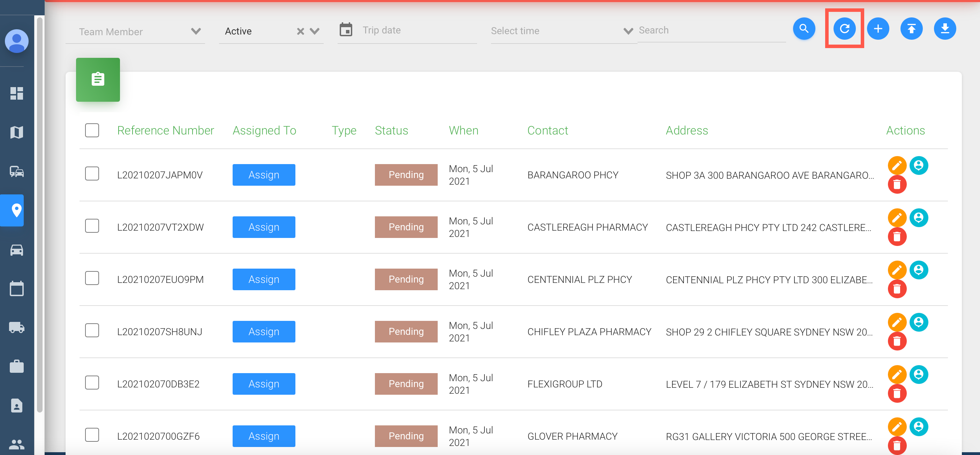Screen dimensions: 980x455
Task: Assign the CASTLEREAGH PHARMACY job
Action: pyautogui.click(x=264, y=227)
